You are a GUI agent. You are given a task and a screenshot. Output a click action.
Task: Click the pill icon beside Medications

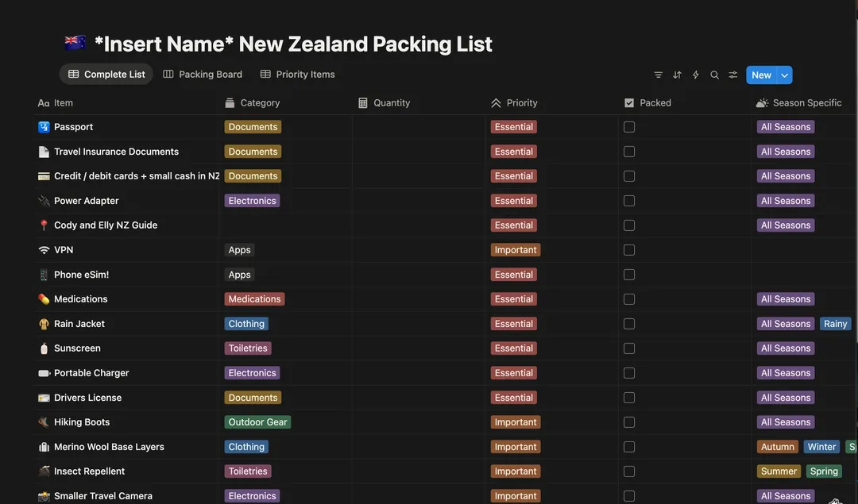[x=44, y=299]
